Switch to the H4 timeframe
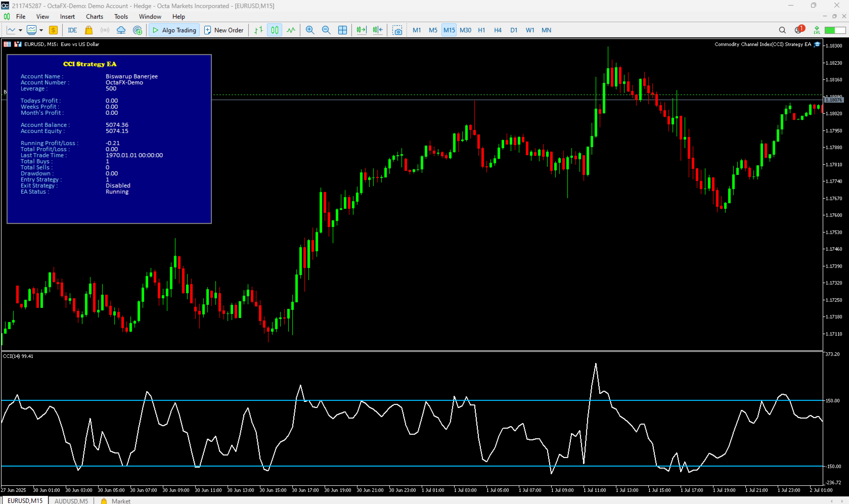This screenshot has height=504, width=849. 498,30
